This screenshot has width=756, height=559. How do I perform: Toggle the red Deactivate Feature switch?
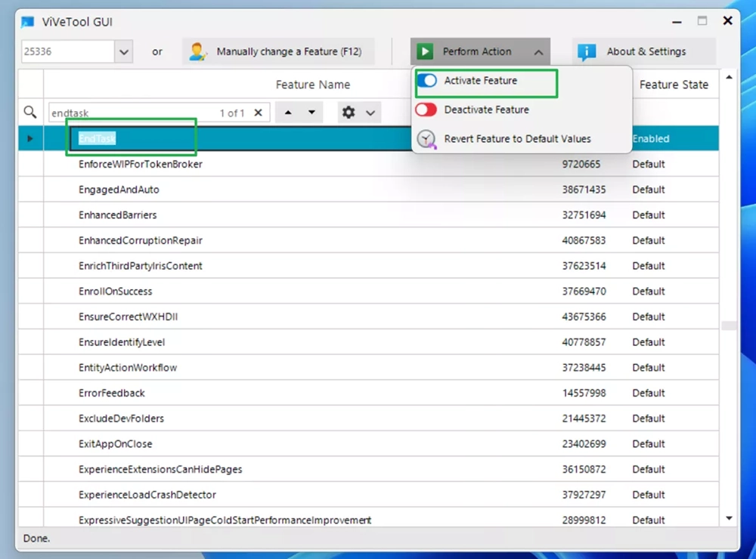(x=426, y=110)
